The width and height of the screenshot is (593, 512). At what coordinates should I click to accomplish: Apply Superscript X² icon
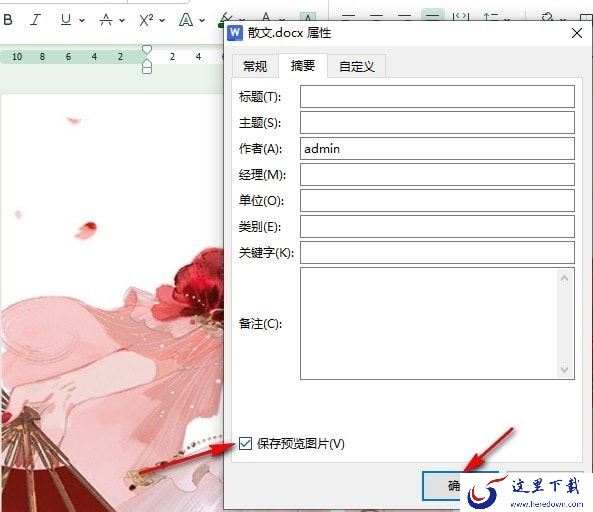146,20
